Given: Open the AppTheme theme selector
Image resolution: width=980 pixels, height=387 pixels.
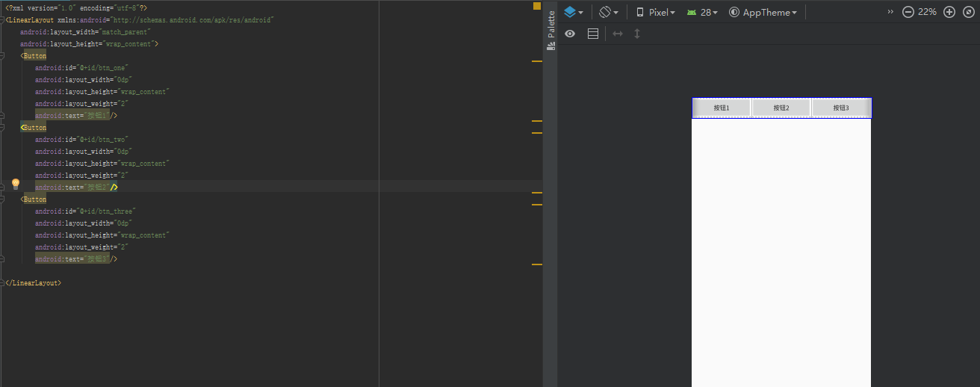Looking at the screenshot, I should click(x=763, y=12).
